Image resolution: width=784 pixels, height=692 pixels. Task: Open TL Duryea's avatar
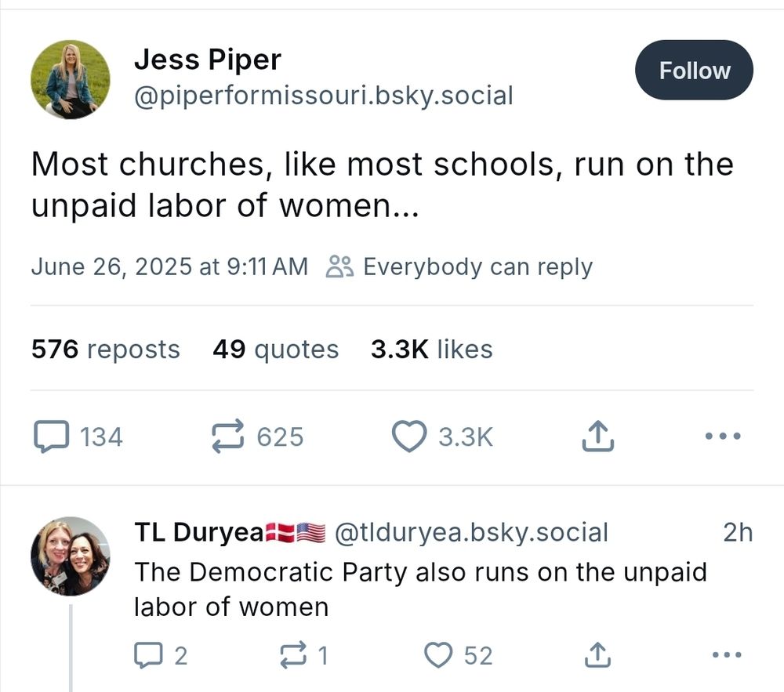71,556
